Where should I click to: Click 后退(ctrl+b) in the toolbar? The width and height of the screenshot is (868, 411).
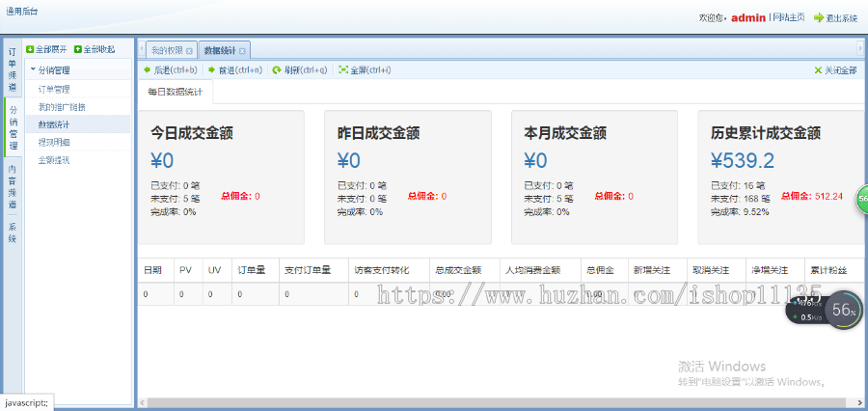170,70
